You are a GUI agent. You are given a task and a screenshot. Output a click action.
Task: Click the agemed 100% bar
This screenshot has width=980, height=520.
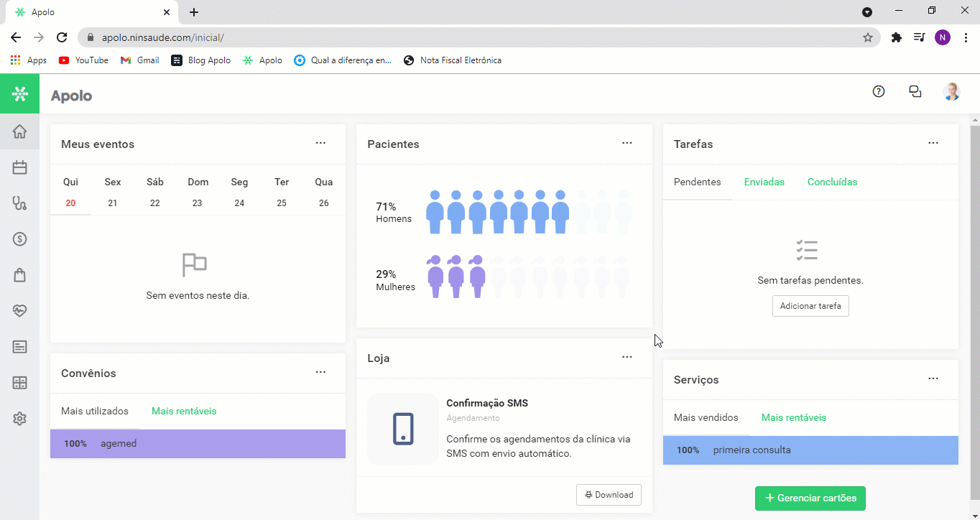(198, 444)
